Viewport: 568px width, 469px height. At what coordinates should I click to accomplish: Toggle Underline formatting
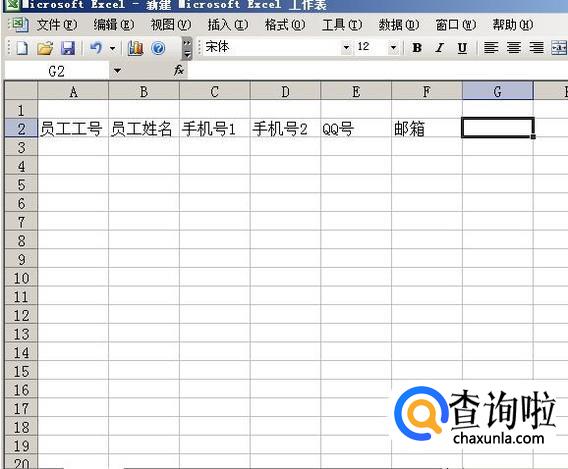point(462,47)
